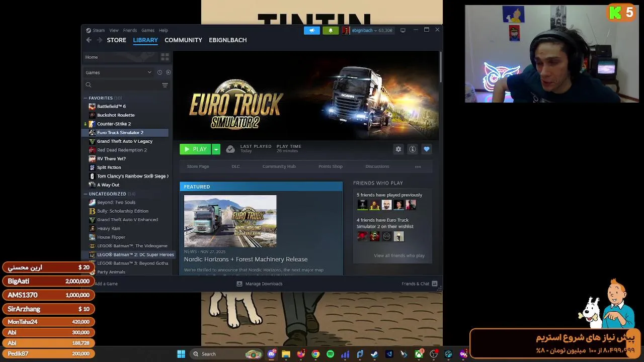Go back with the left arrow

pyautogui.click(x=89, y=40)
